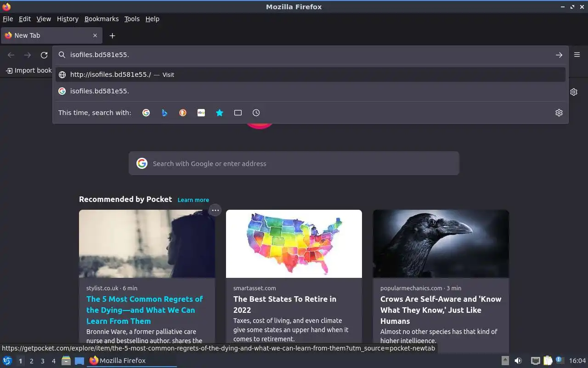Switch to workspace 4
Image resolution: width=588 pixels, height=368 pixels.
click(x=53, y=361)
